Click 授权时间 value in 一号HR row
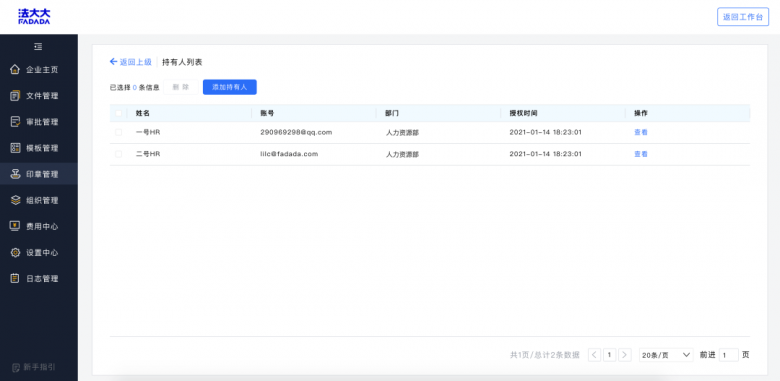Viewport: 780px width, 381px height. pos(546,132)
